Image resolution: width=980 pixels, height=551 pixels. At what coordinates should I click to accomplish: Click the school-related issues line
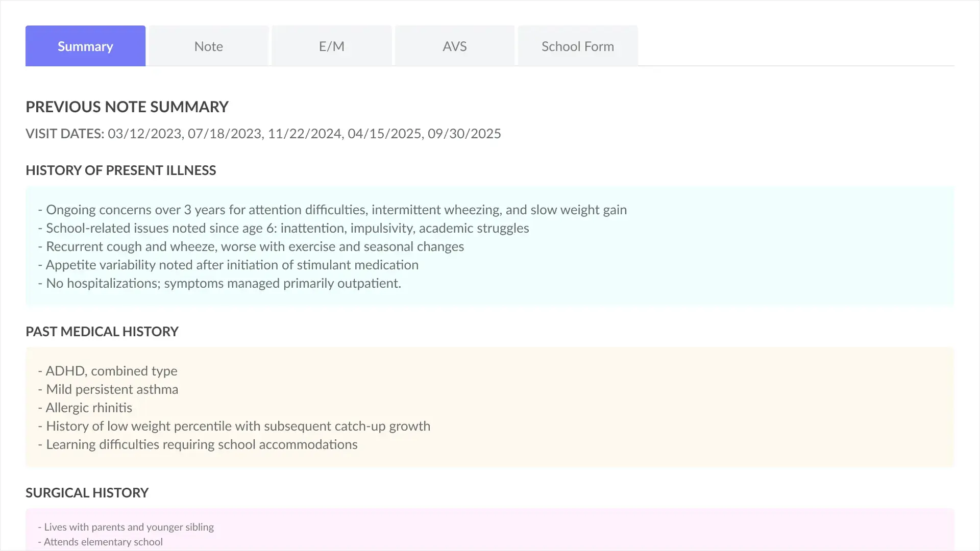(283, 228)
